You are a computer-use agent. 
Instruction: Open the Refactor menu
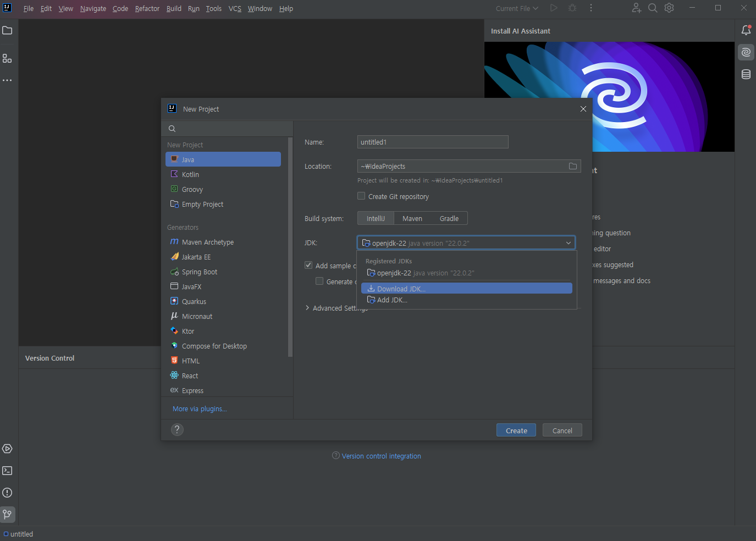pos(147,8)
